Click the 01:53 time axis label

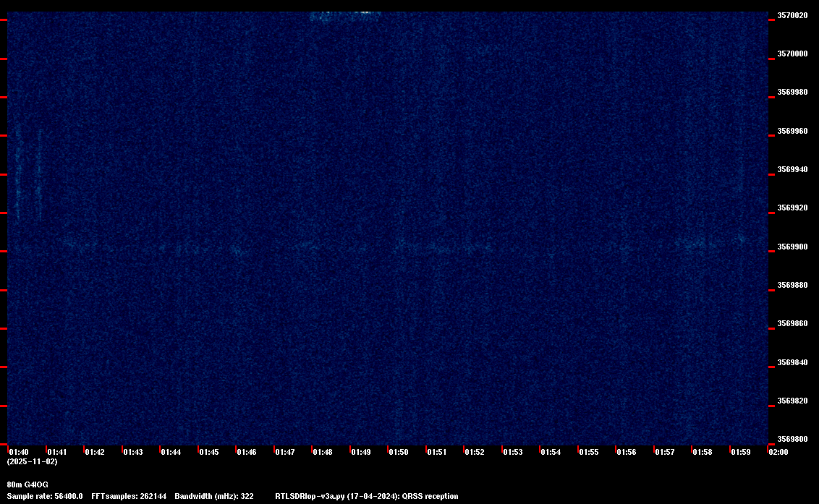pos(512,452)
